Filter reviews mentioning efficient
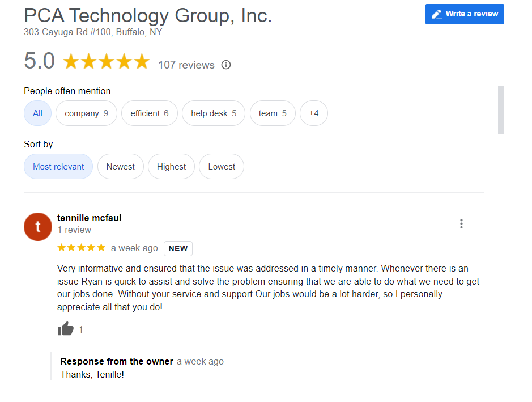 click(150, 113)
